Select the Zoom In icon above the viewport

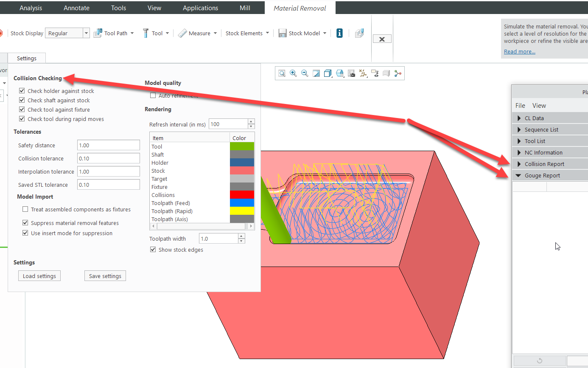293,73
